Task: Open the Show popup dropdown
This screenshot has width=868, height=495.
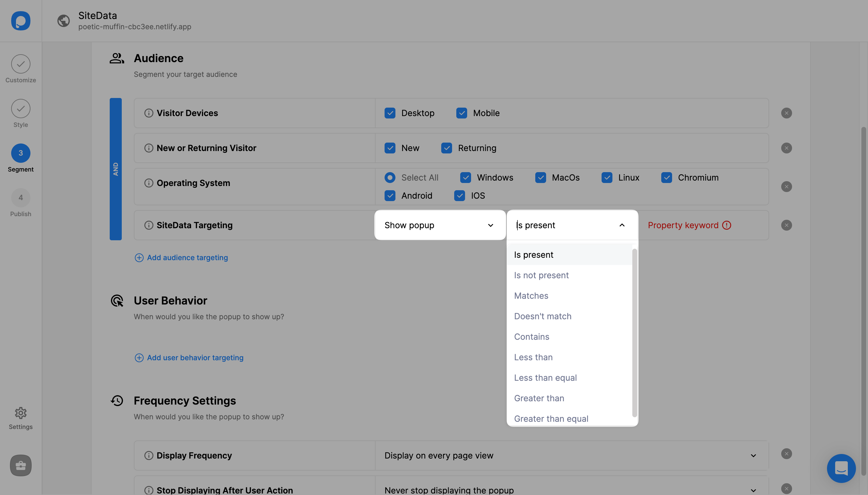Action: click(x=440, y=225)
